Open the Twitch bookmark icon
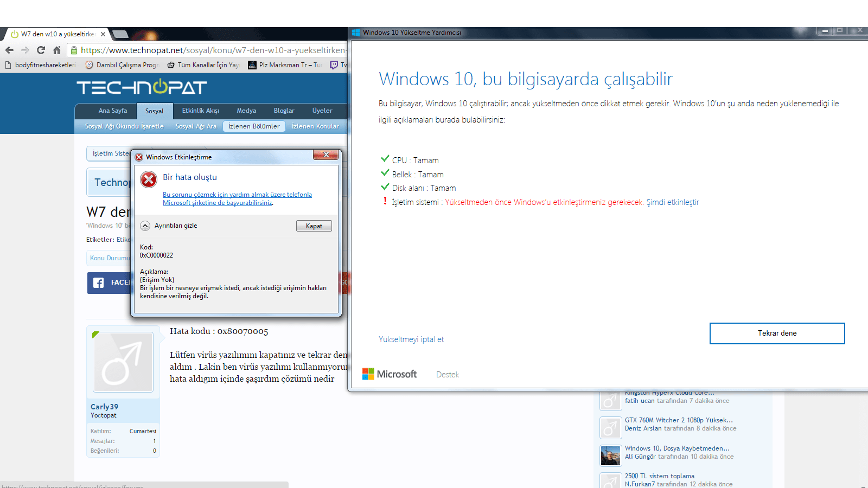The image size is (868, 488). coord(334,65)
